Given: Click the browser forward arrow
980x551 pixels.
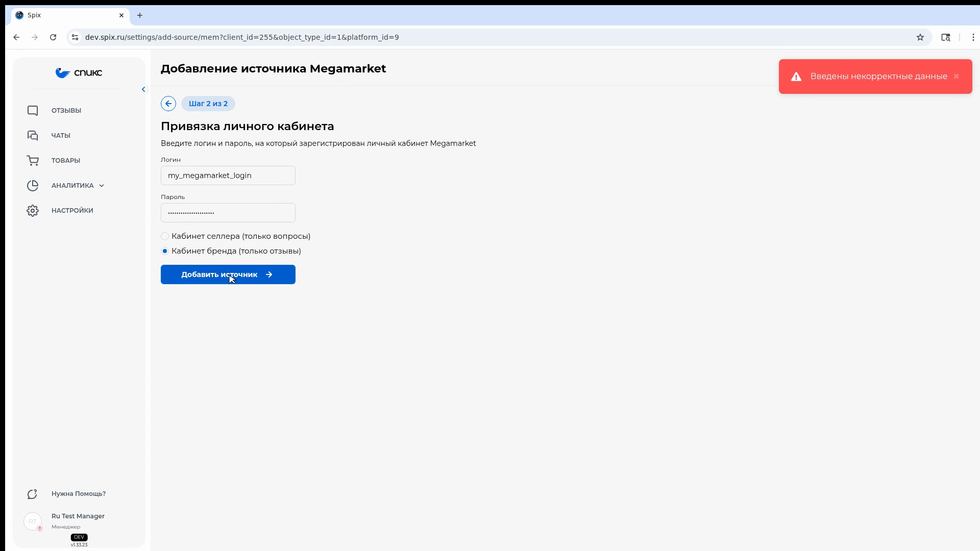Looking at the screenshot, I should [35, 37].
